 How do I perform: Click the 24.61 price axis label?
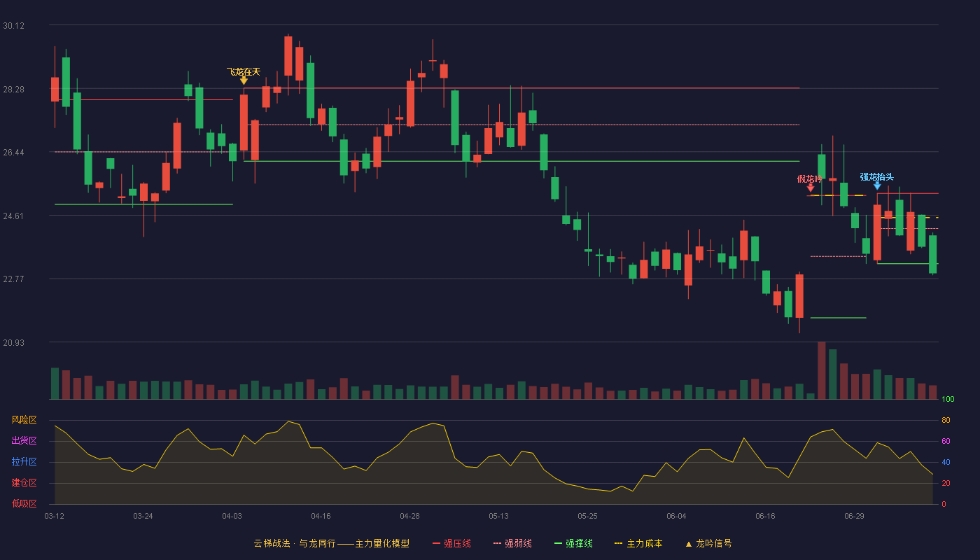click(x=13, y=216)
